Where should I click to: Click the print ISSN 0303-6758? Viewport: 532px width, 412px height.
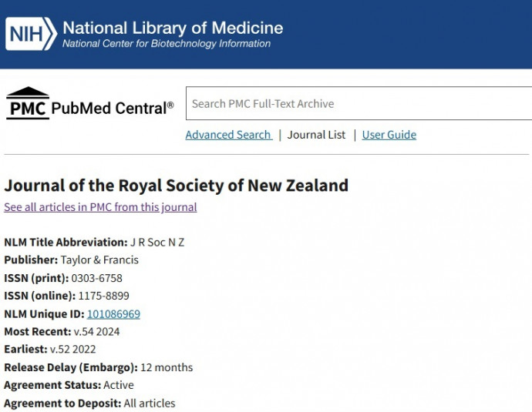tap(96, 278)
